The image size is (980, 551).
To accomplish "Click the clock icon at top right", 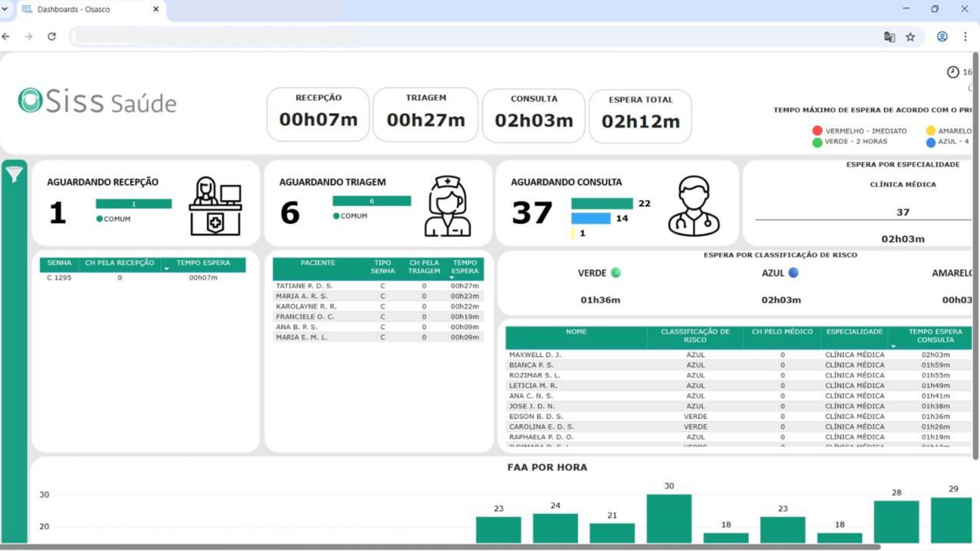I will point(953,72).
